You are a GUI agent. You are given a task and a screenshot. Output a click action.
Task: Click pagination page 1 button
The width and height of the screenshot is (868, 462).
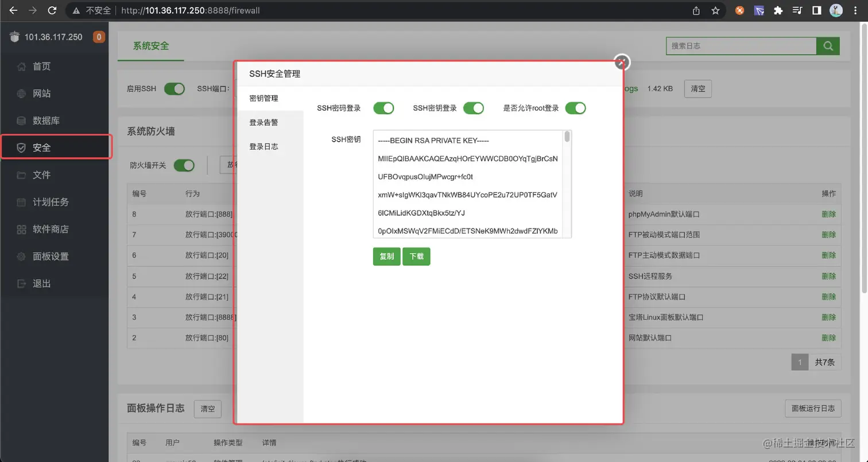[800, 362]
